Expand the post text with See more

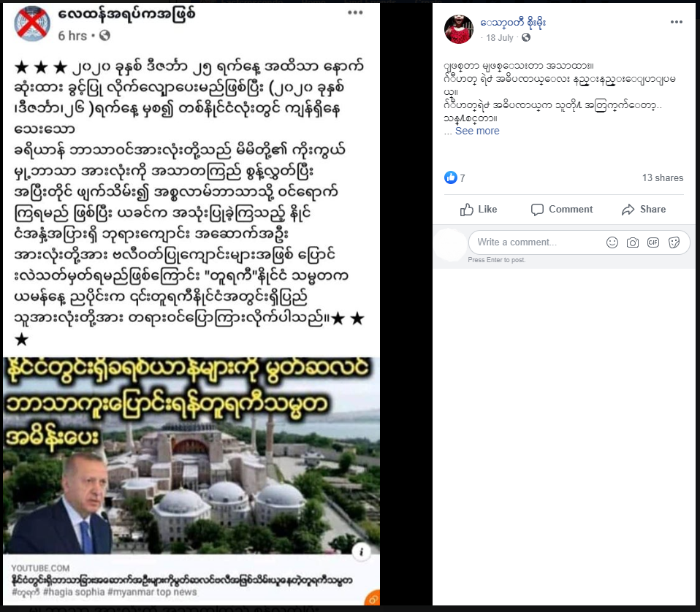click(x=477, y=131)
